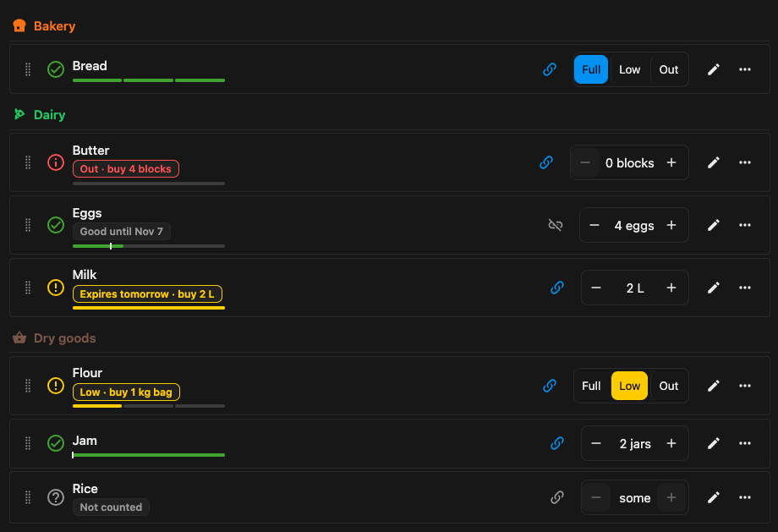Click the unlinked chain icon for Eggs

coord(556,225)
